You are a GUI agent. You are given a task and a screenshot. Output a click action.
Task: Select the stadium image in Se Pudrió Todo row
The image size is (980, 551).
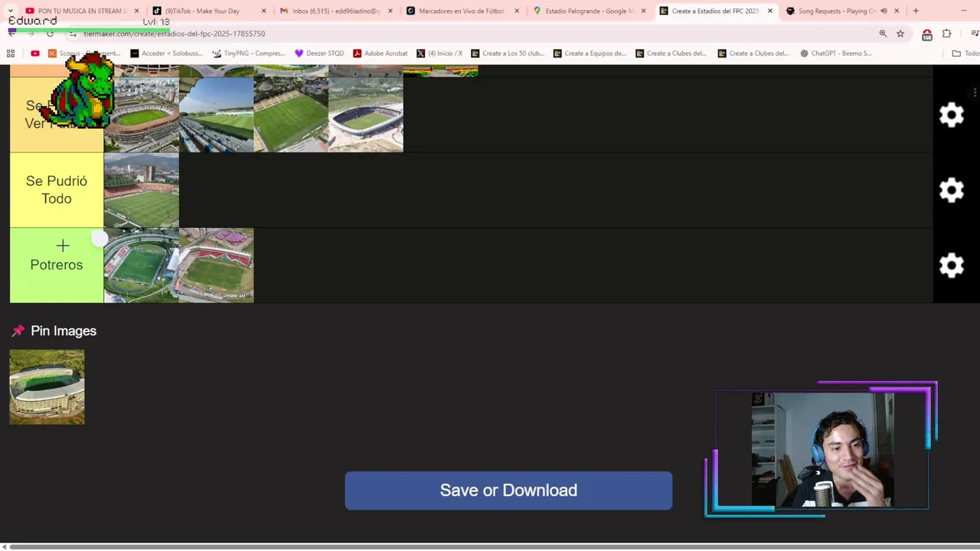pyautogui.click(x=142, y=191)
